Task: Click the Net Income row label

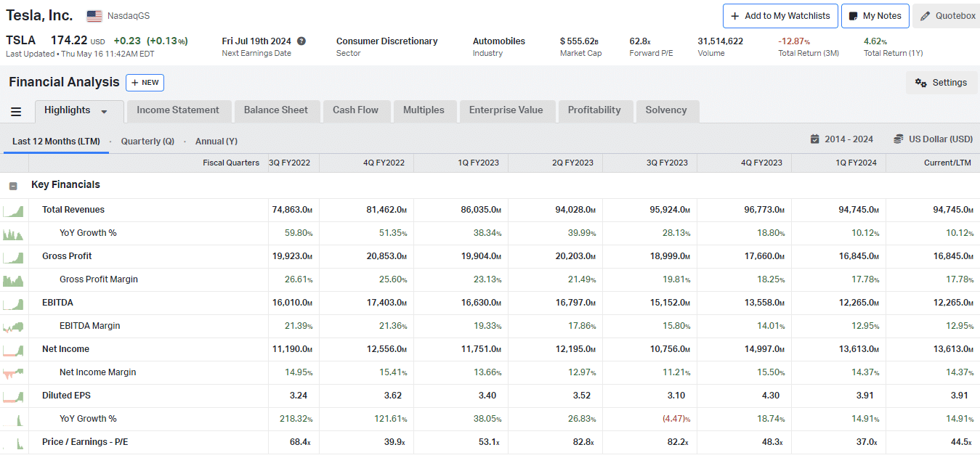Action: pyautogui.click(x=65, y=349)
